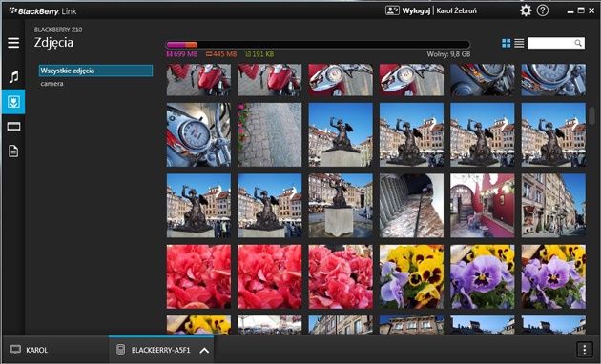Viewport: 601px width, 364px height.
Task: Open the hamburger menu in the sidebar
Action: (x=13, y=43)
